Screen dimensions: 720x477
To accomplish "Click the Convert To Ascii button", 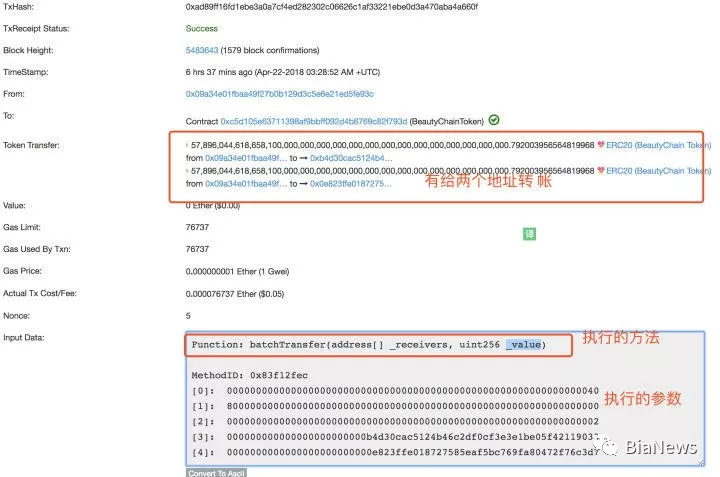I will 216,472.
